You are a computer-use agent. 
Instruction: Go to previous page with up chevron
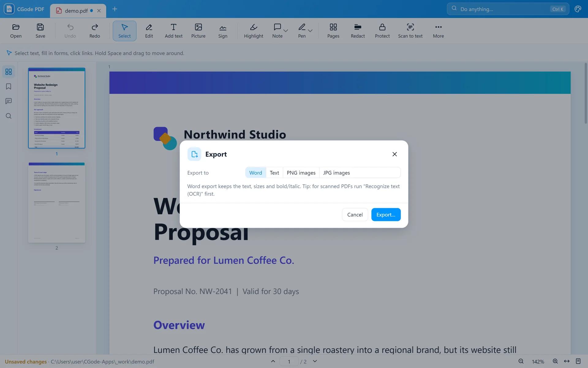(x=273, y=361)
